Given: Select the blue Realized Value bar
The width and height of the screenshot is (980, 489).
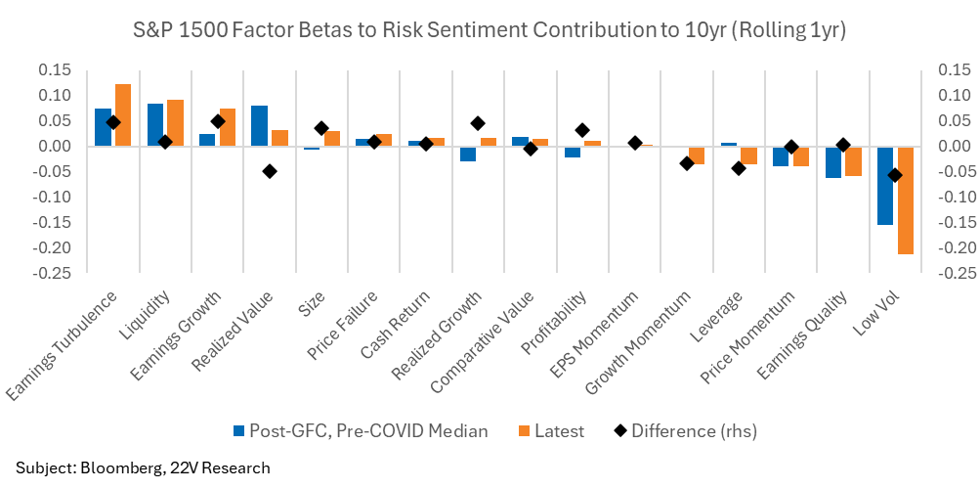Looking at the screenshot, I should 259,126.
